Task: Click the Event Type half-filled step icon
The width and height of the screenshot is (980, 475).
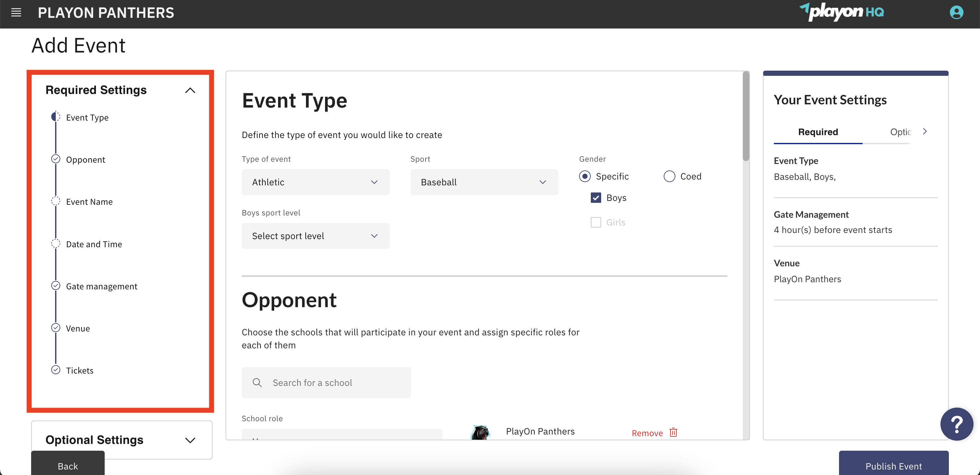Action: pyautogui.click(x=55, y=117)
